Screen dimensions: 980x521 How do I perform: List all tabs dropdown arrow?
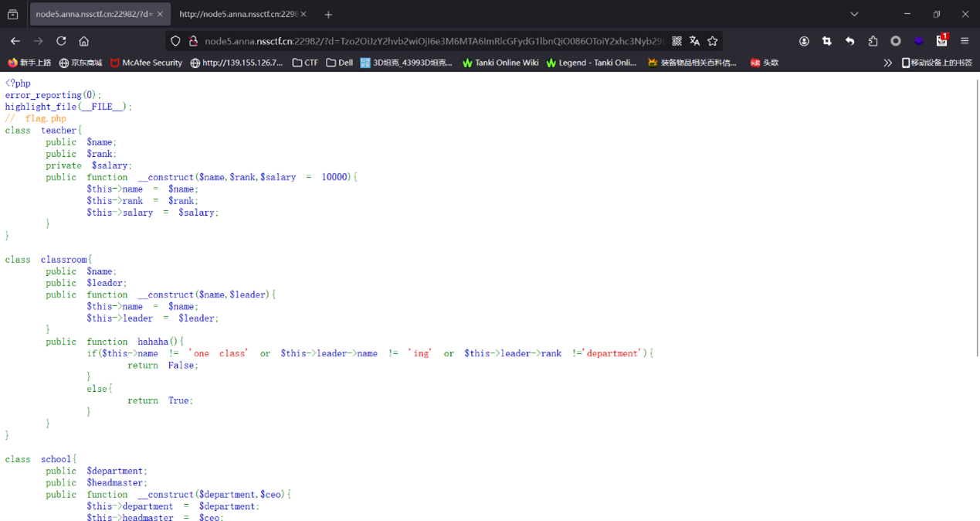(x=854, y=14)
